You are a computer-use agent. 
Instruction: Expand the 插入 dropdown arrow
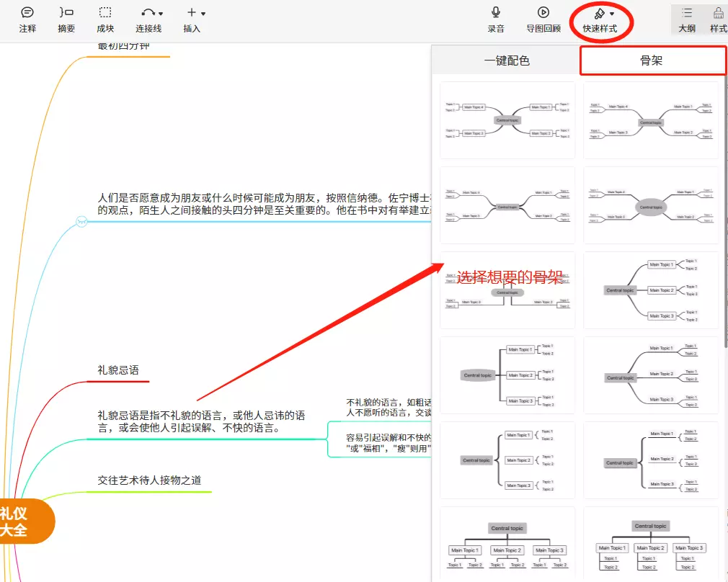[x=203, y=14]
